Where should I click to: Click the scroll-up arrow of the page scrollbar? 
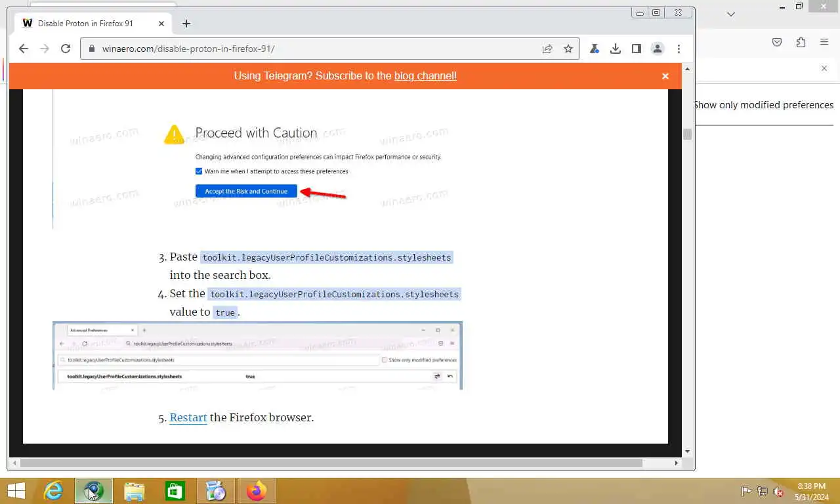(687, 68)
